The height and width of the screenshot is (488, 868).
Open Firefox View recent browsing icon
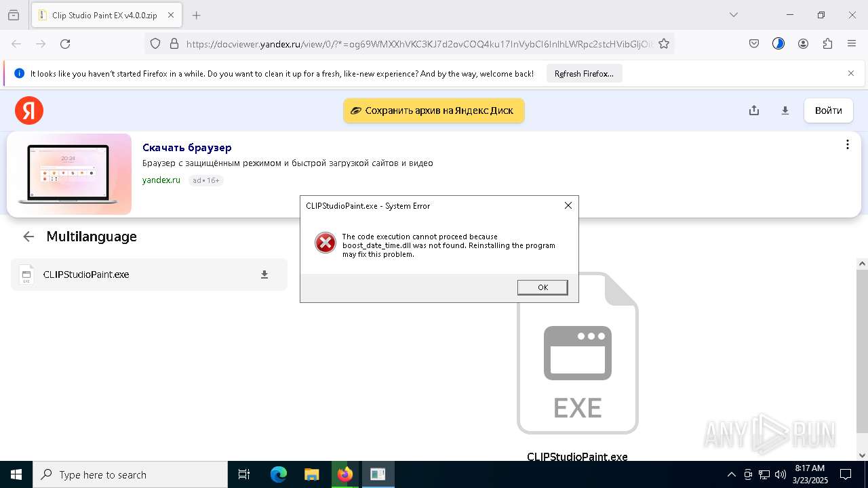pos(14,15)
